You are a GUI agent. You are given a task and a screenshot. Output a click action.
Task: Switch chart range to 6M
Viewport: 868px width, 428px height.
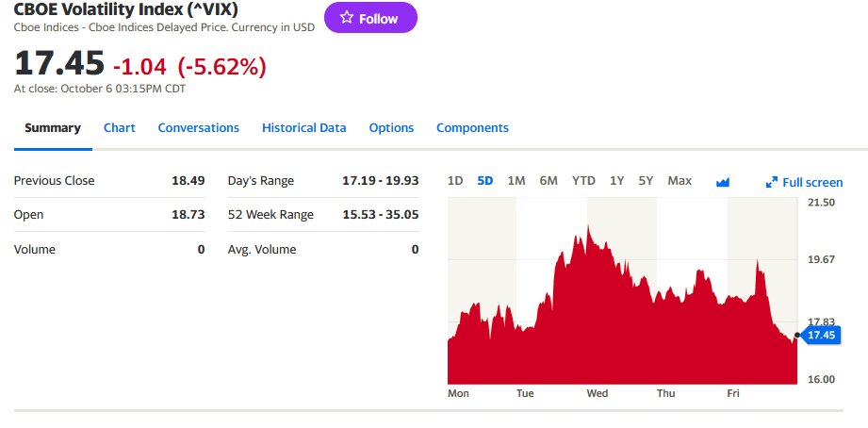549,180
